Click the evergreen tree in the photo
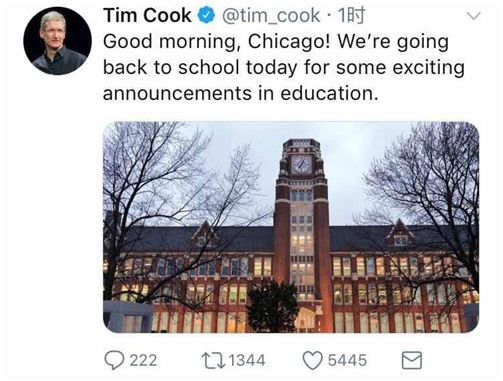Image resolution: width=503 pixels, height=381 pixels. point(273,306)
